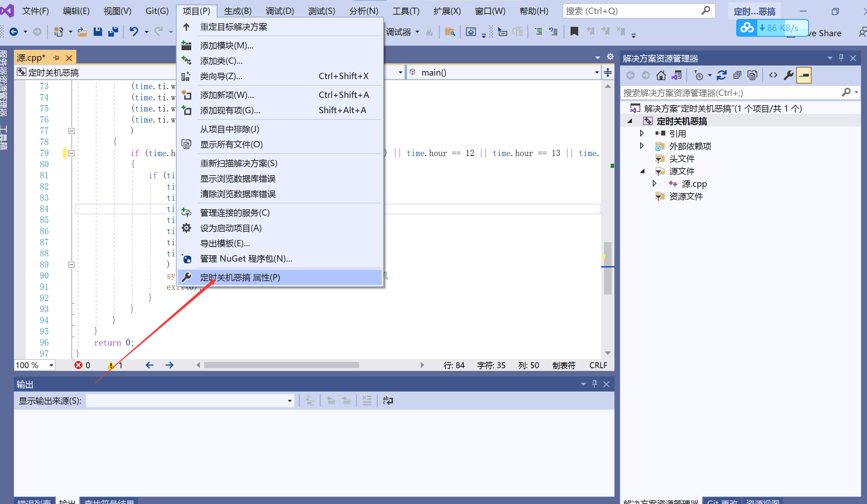Viewport: 867px width, 504px height.
Task: Click the Save All toolbar icon
Action: [x=113, y=32]
